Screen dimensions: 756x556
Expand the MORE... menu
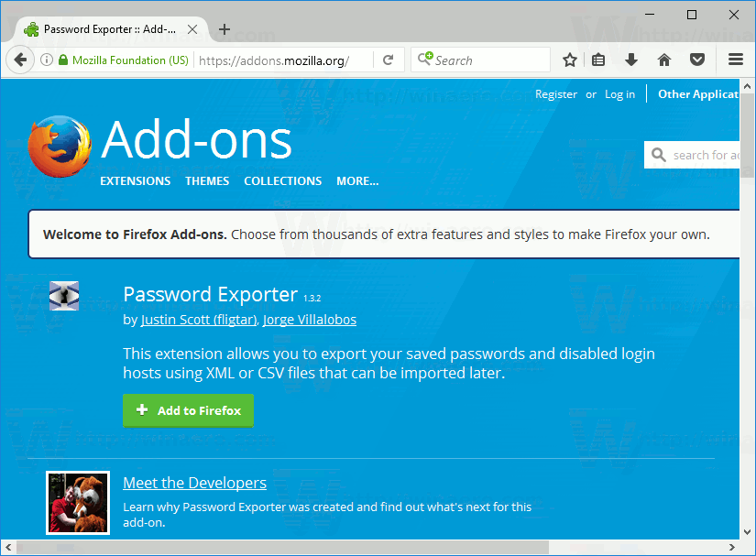(x=357, y=181)
